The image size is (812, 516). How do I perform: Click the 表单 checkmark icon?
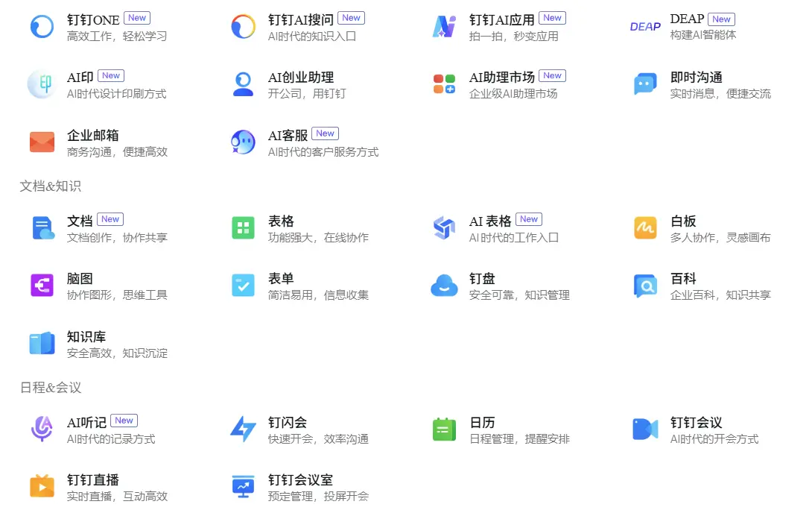pos(243,286)
